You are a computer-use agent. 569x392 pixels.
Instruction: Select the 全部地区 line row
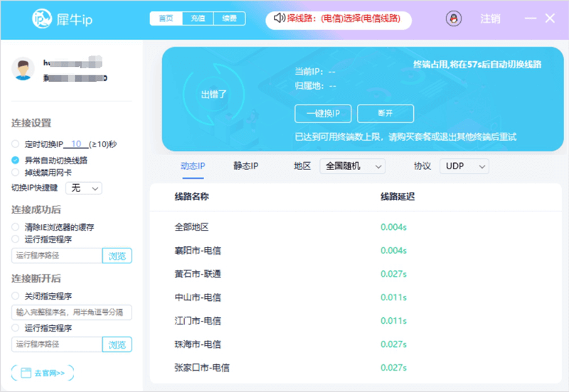356,227
